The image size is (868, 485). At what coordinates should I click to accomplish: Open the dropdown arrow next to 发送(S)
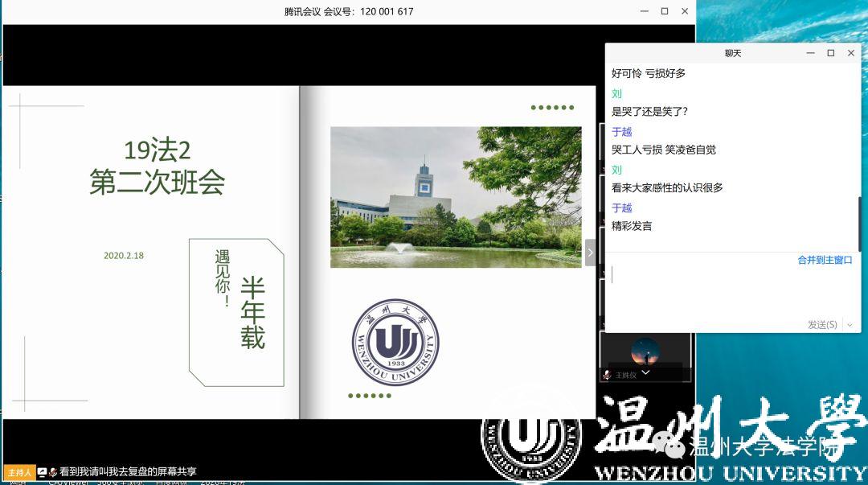[x=849, y=325]
